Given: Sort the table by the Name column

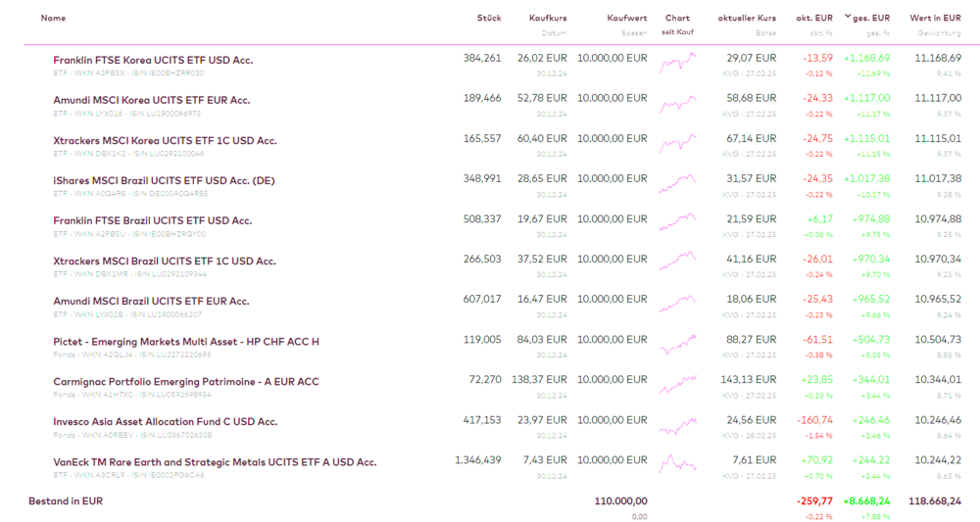Looking at the screenshot, I should click(x=53, y=18).
